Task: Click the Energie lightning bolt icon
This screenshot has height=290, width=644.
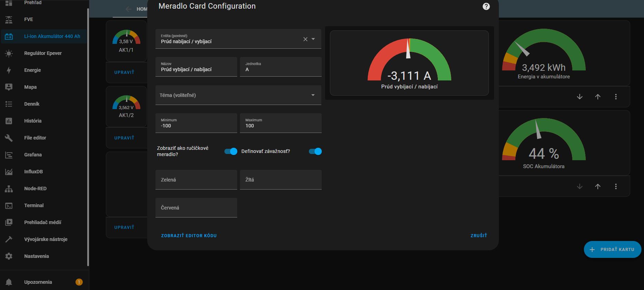Action: (x=9, y=70)
